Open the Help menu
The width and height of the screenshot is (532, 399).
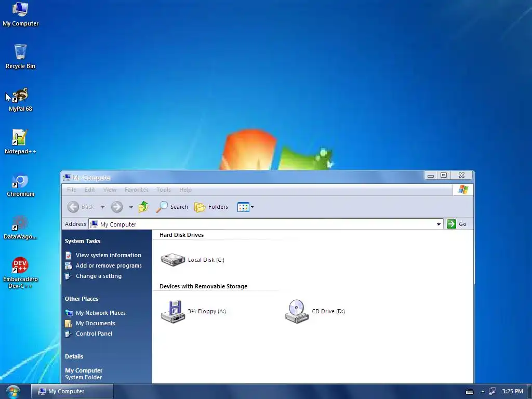185,190
